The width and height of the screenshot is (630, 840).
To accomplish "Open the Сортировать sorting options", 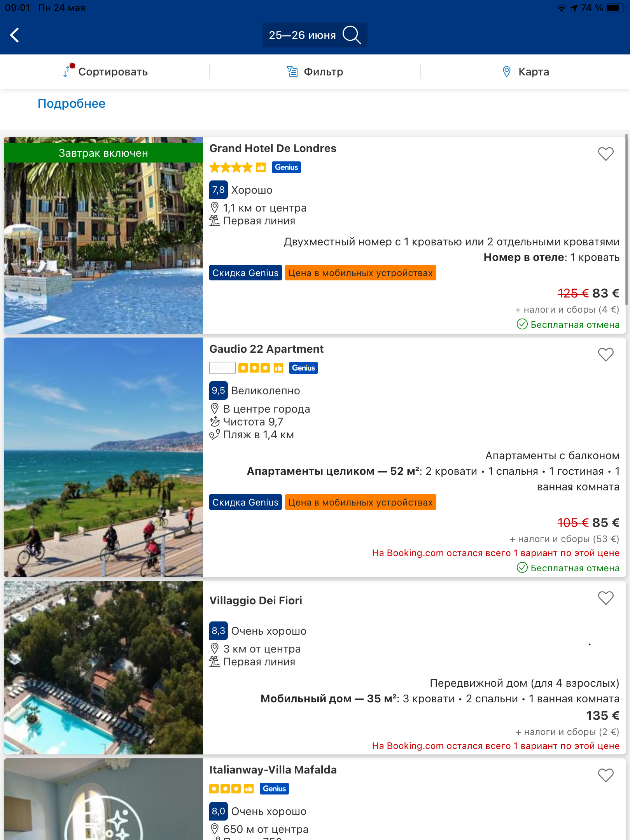I will click(113, 72).
